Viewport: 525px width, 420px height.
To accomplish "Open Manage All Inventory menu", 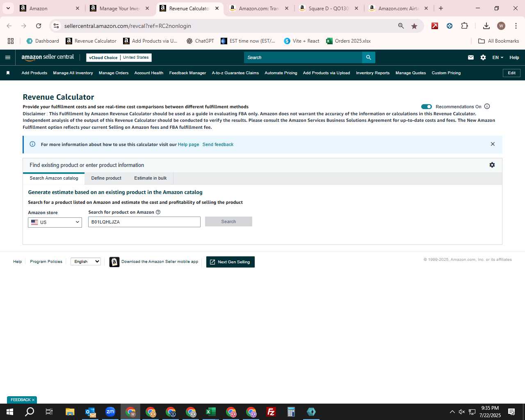I will [73, 73].
